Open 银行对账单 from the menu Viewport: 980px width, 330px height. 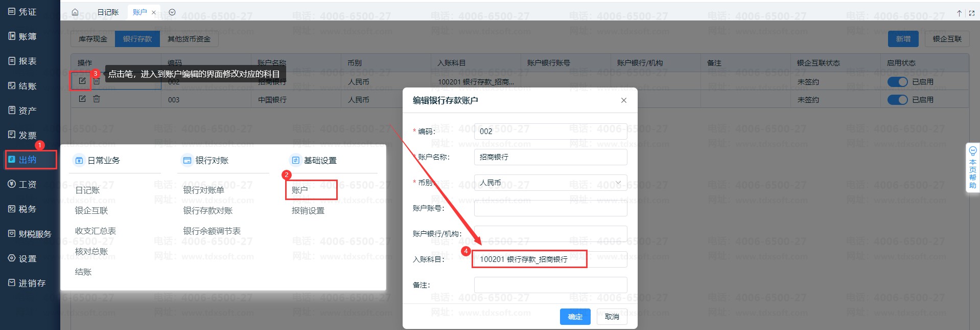[x=203, y=190]
